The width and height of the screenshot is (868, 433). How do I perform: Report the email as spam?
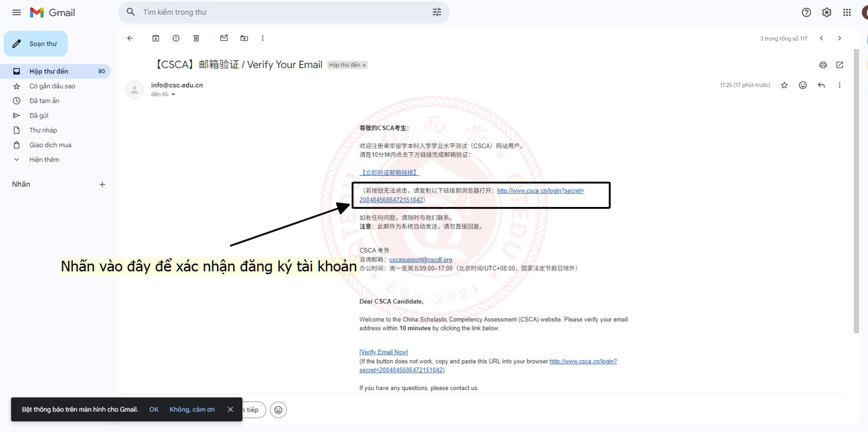click(x=176, y=38)
